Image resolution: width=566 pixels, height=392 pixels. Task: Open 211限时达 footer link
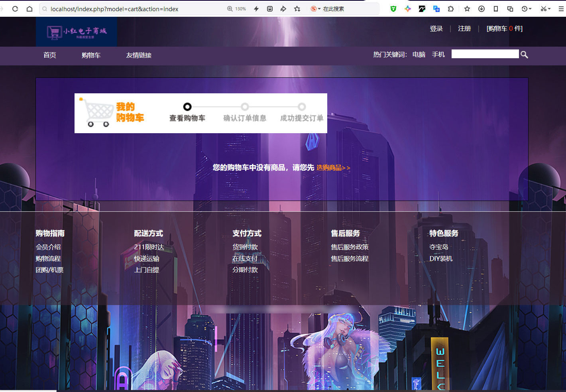pos(149,247)
